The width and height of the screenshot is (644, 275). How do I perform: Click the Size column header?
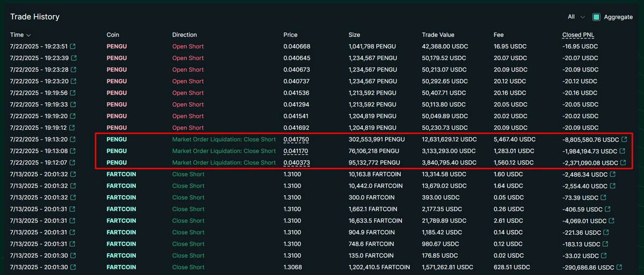(354, 35)
